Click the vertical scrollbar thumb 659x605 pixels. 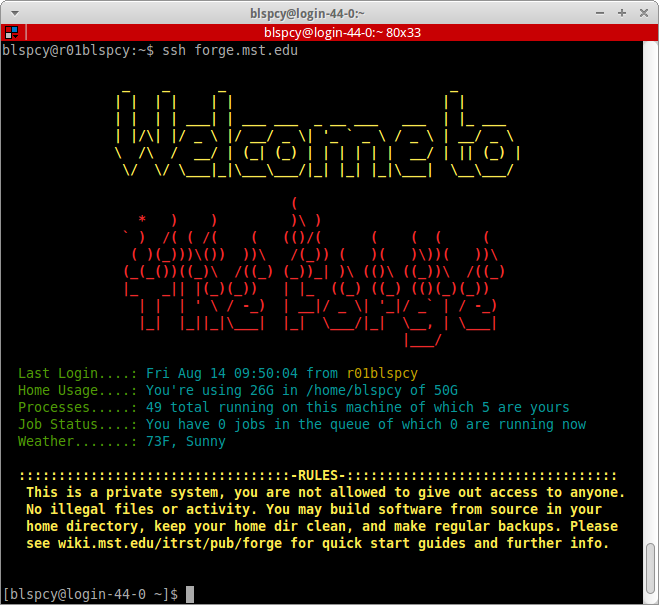pyautogui.click(x=650, y=568)
